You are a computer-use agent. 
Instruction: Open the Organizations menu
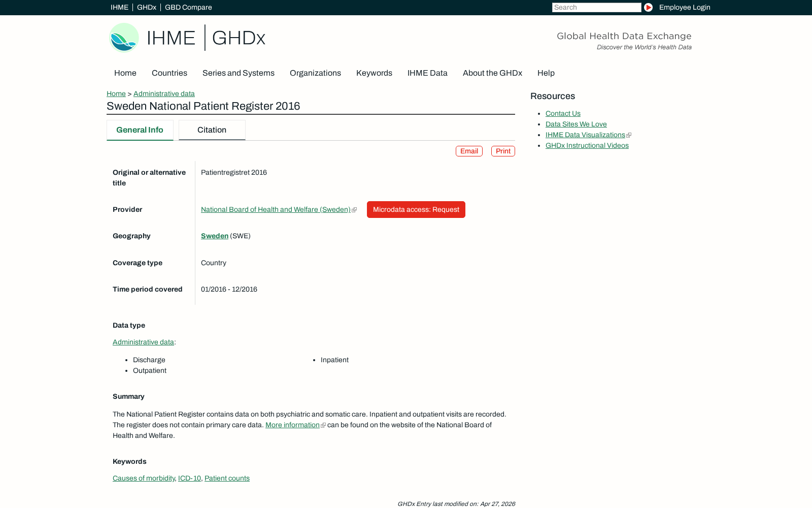click(315, 73)
